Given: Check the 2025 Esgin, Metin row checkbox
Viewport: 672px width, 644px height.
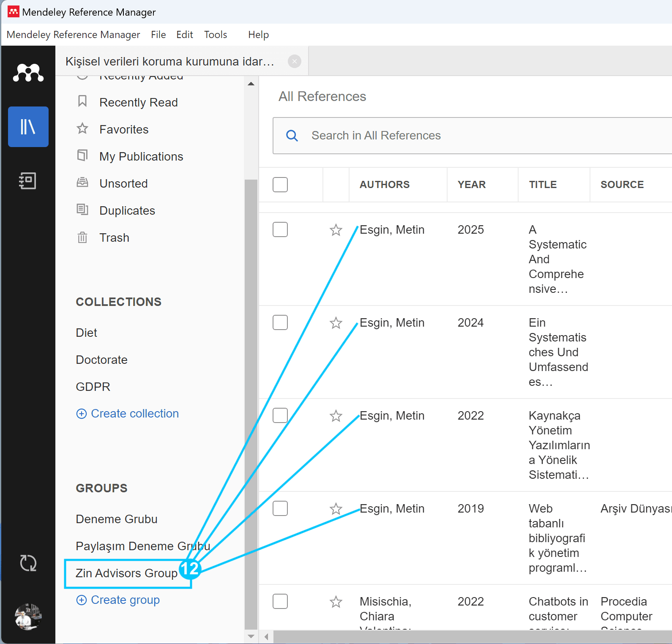Looking at the screenshot, I should [x=280, y=229].
